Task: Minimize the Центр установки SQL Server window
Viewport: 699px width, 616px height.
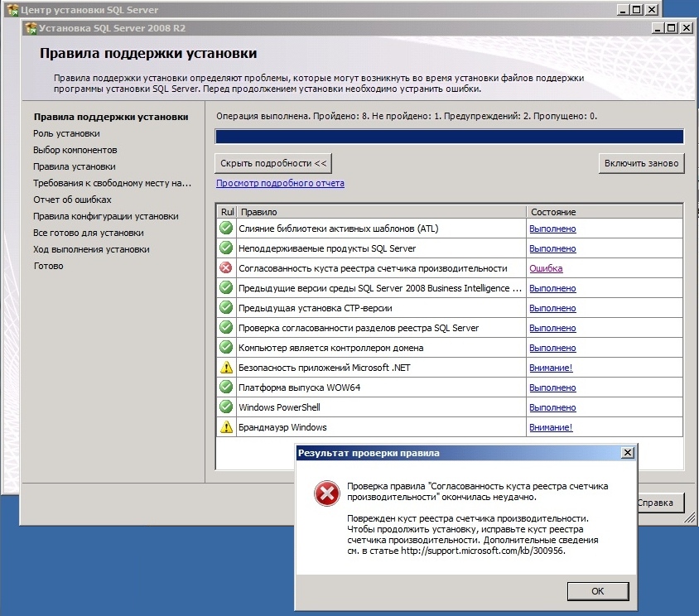Action: click(623, 10)
